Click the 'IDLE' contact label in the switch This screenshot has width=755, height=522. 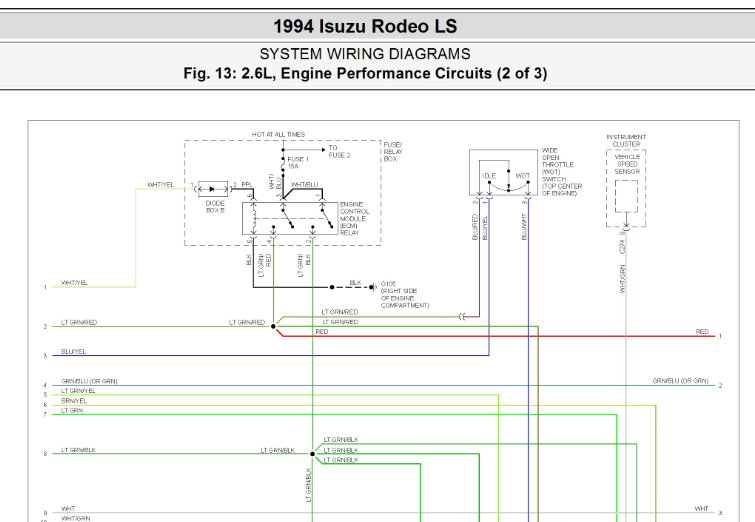pos(489,176)
